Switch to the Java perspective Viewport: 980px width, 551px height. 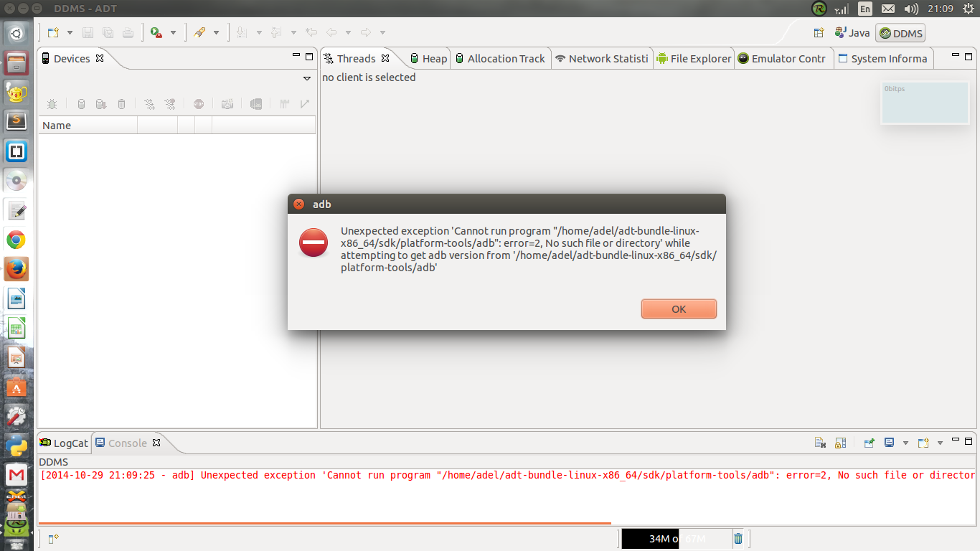tap(852, 33)
